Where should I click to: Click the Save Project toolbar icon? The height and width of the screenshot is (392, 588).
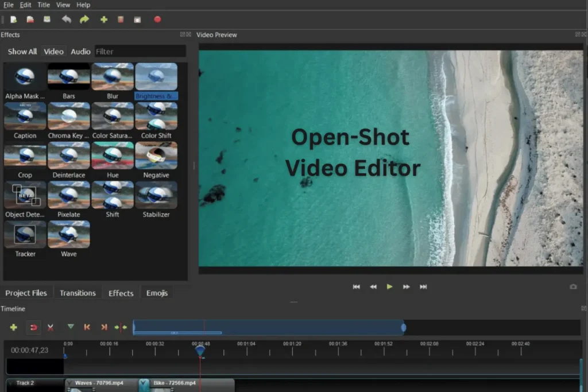point(47,20)
